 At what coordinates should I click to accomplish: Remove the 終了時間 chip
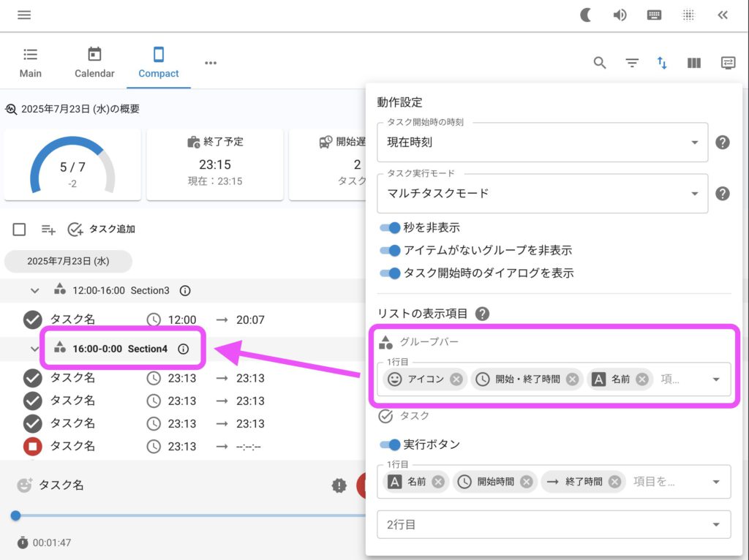614,482
